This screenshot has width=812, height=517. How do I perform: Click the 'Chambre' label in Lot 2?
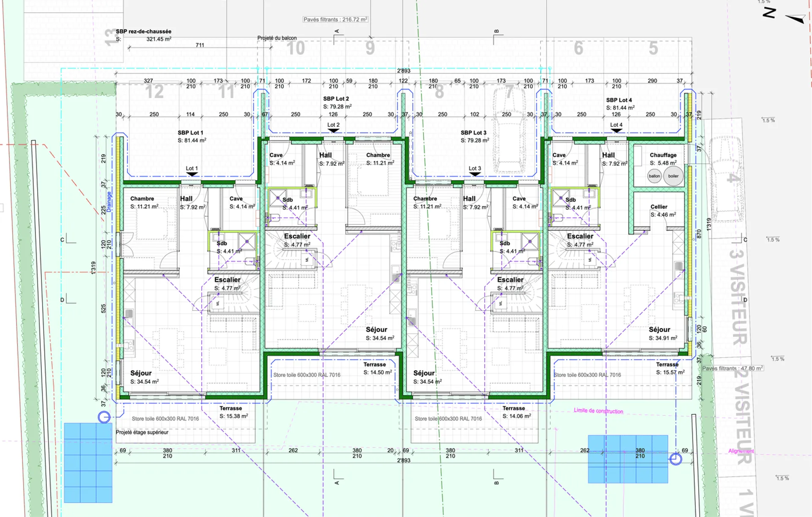click(x=378, y=155)
